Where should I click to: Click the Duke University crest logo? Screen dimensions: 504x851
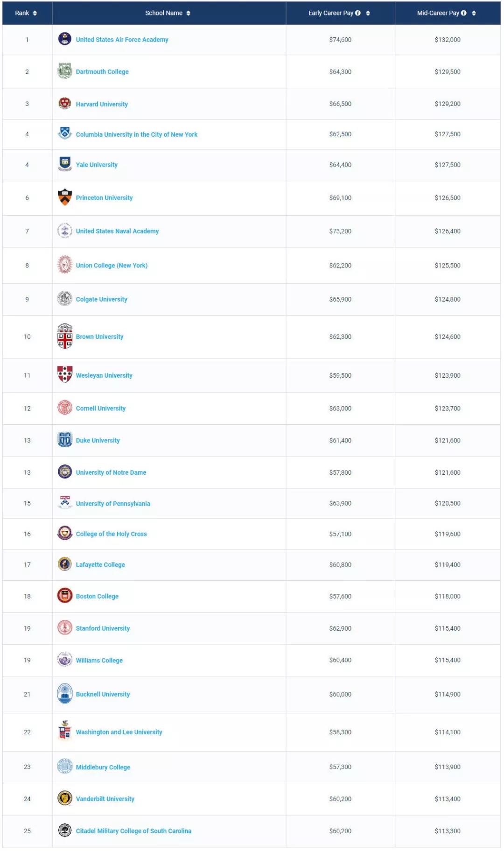click(x=65, y=440)
